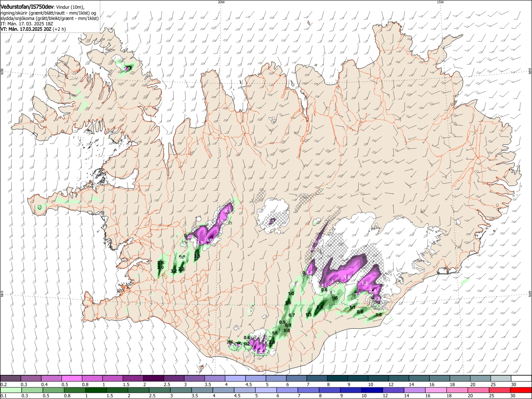The width and height of the screenshot is (532, 399).
Task: Click the 20W longitude label at top
Action: coord(221,2)
